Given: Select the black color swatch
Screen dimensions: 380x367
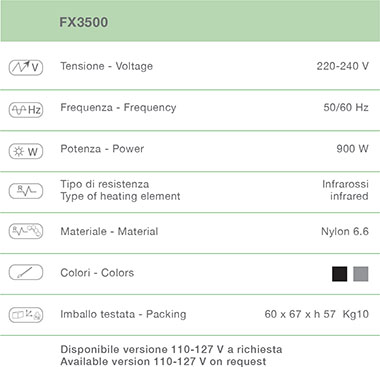Looking at the screenshot, I should point(339,274).
